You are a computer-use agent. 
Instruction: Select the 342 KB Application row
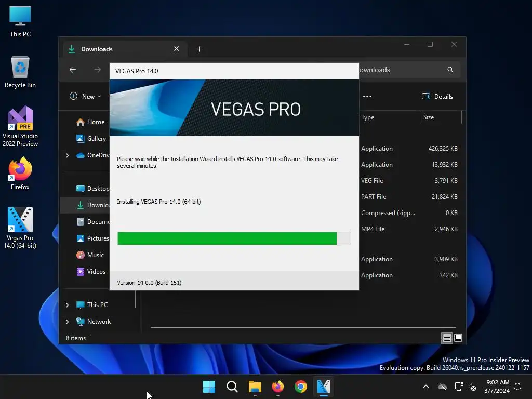tap(410, 275)
